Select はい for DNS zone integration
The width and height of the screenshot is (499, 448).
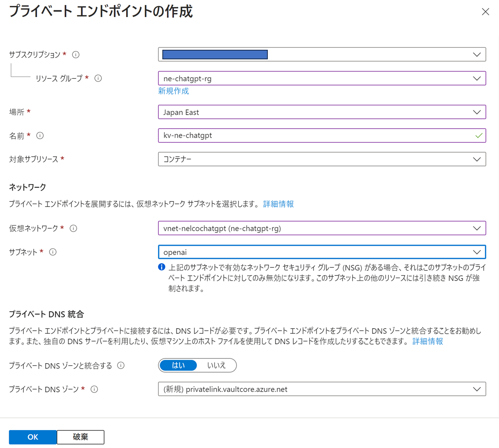(178, 365)
